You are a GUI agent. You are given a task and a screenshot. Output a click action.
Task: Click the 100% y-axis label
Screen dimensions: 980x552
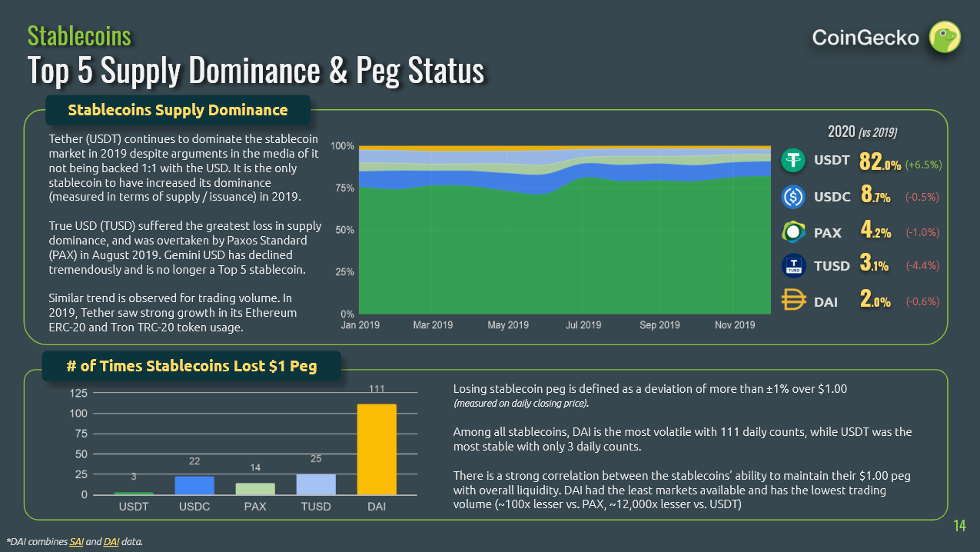[342, 146]
